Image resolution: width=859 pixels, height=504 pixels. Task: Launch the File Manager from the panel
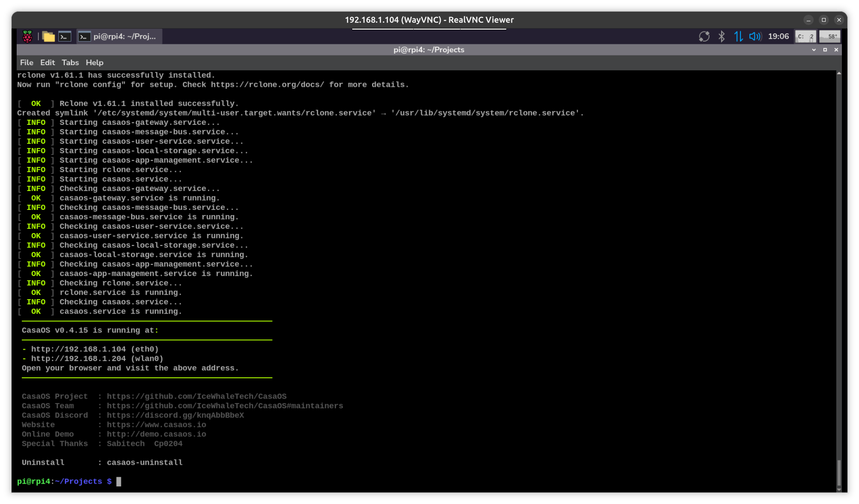[x=48, y=37]
